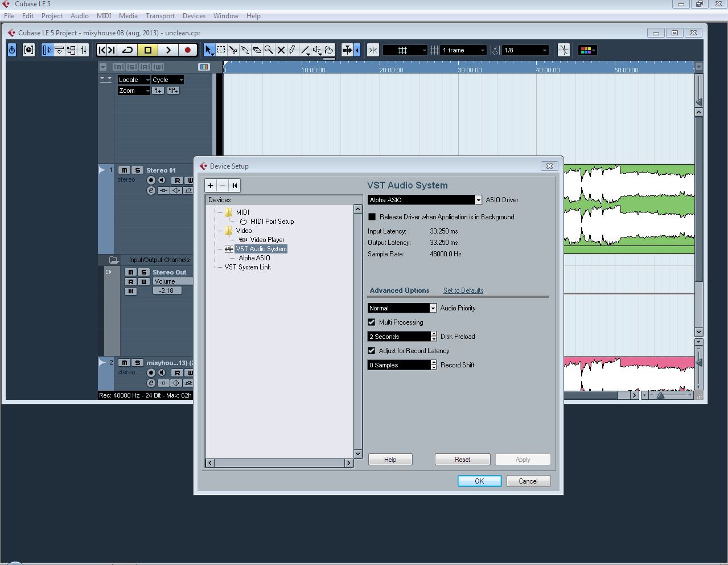Toggle the Cycle loop button
728x565 pixels.
(x=128, y=50)
